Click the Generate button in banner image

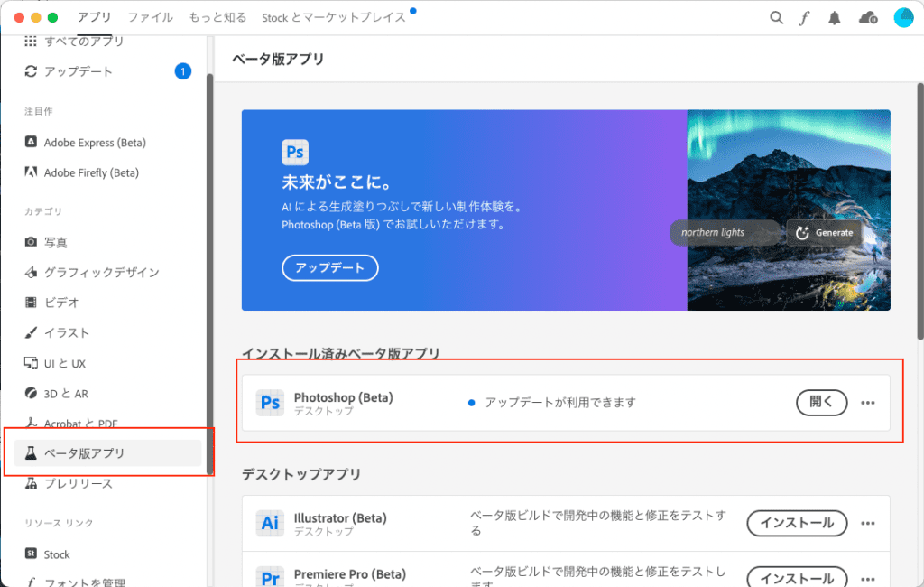coord(825,232)
